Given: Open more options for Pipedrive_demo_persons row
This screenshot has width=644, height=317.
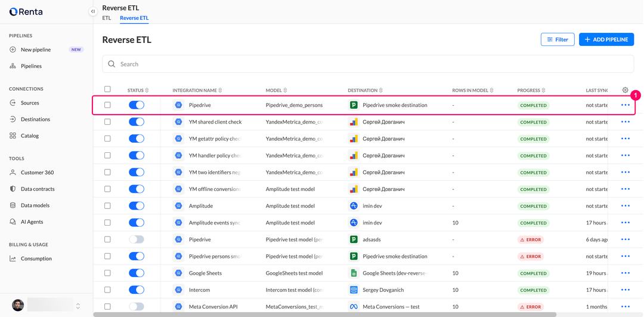Looking at the screenshot, I should (x=626, y=105).
